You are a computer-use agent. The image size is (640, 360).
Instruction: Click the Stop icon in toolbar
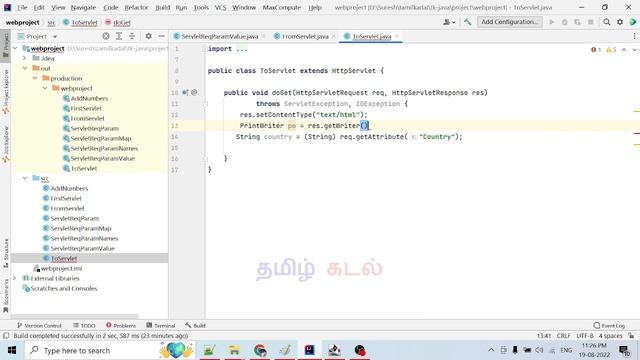click(x=591, y=22)
